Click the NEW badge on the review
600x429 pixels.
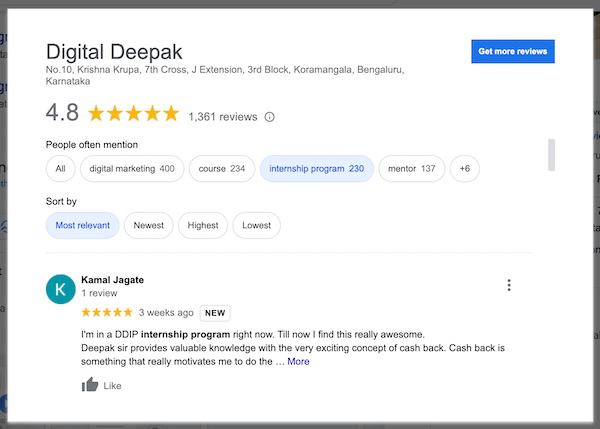[215, 313]
